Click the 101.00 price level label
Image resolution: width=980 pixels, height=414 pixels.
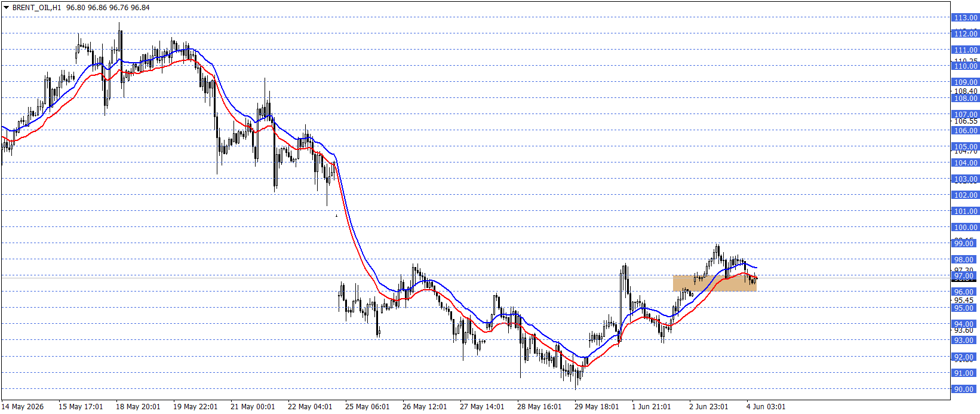click(965, 211)
